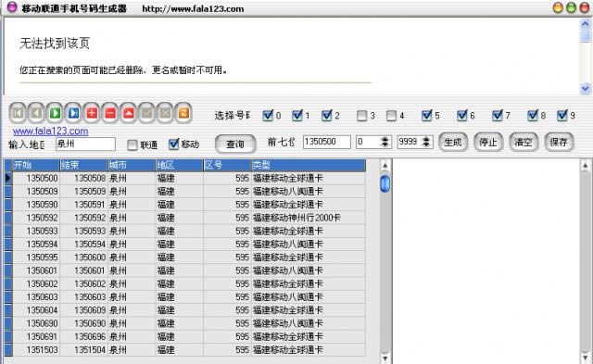Refresh data with orange navigator icon
The height and width of the screenshot is (364, 593).
[183, 113]
